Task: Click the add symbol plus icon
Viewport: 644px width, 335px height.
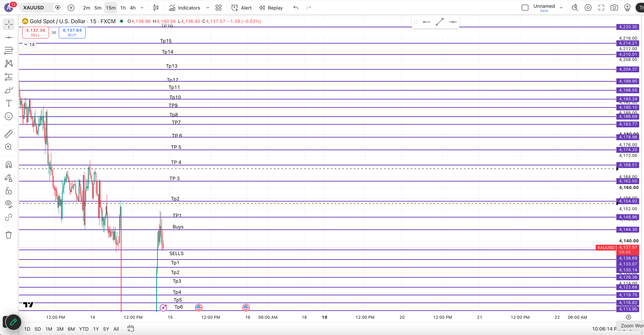Action: tap(71, 8)
